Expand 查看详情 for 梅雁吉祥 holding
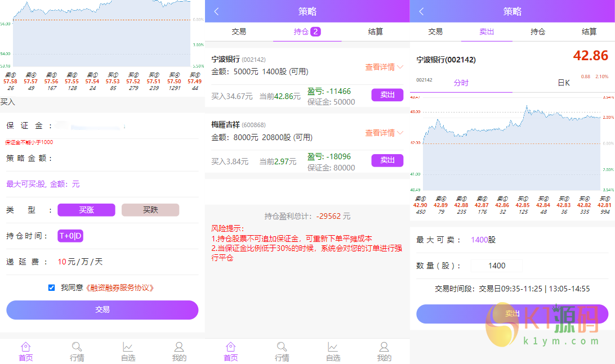Image resolution: width=615 pixels, height=364 pixels. pyautogui.click(x=384, y=133)
